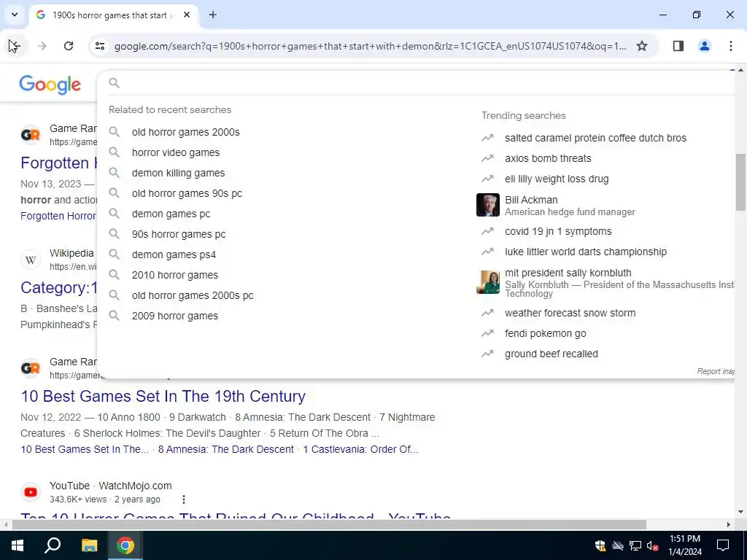Select suggestion '90s horror games pc'
Viewport: 747px width, 560px height.
(179, 234)
